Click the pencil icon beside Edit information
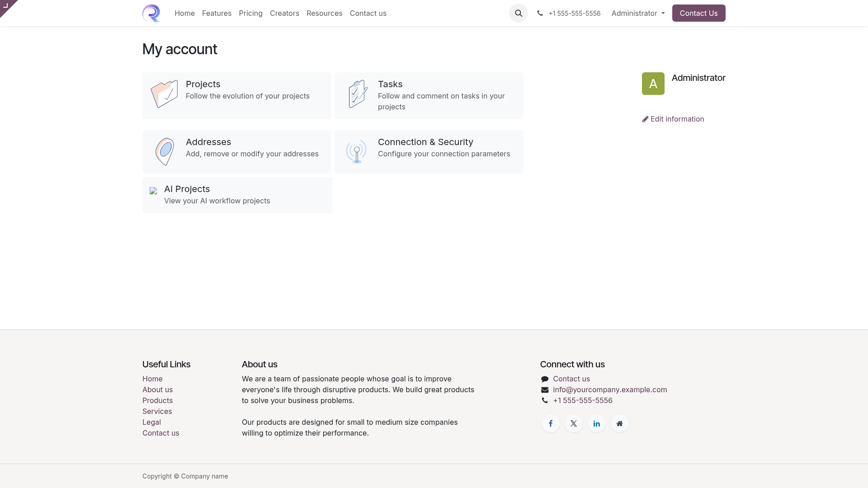The height and width of the screenshot is (488, 868). (x=645, y=119)
